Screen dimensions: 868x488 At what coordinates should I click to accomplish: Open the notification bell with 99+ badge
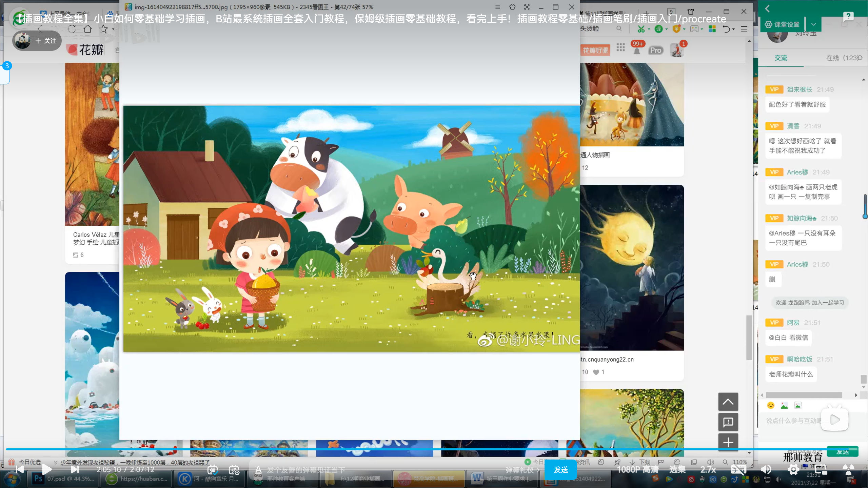(x=637, y=51)
